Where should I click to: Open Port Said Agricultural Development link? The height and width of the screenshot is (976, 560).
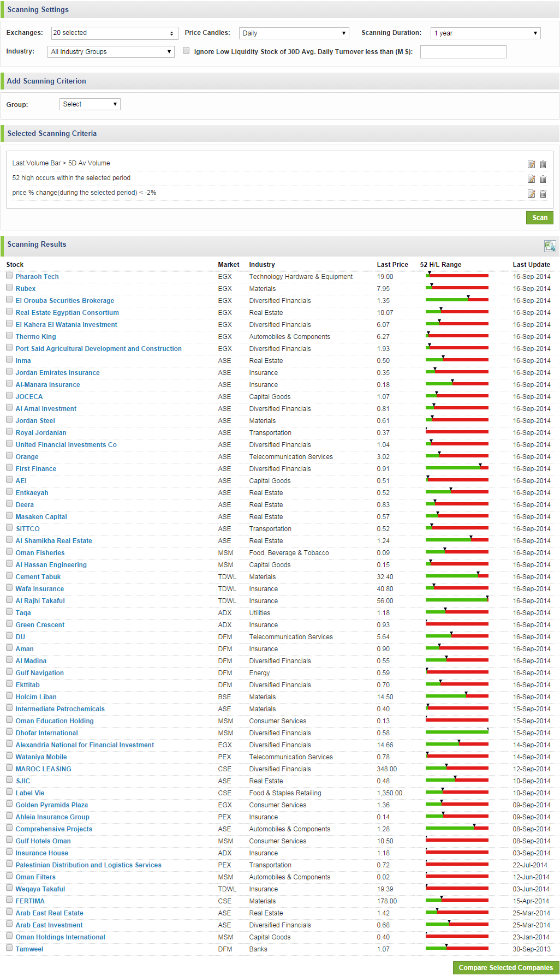[99, 349]
